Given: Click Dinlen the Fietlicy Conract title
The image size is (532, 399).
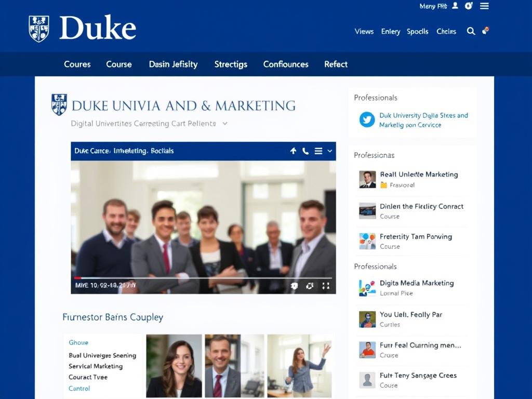Looking at the screenshot, I should [x=421, y=206].
